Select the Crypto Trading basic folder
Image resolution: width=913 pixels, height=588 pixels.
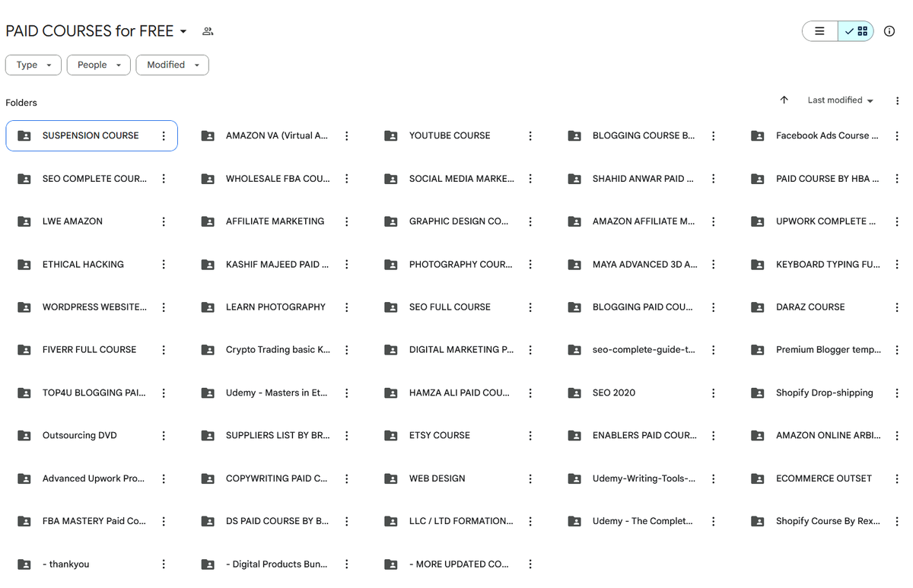(x=275, y=350)
